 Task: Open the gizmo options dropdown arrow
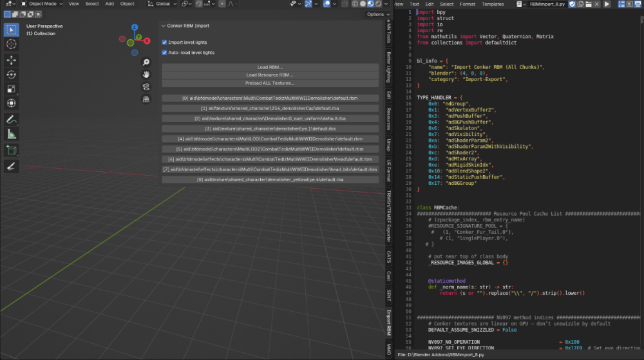(x=316, y=4)
